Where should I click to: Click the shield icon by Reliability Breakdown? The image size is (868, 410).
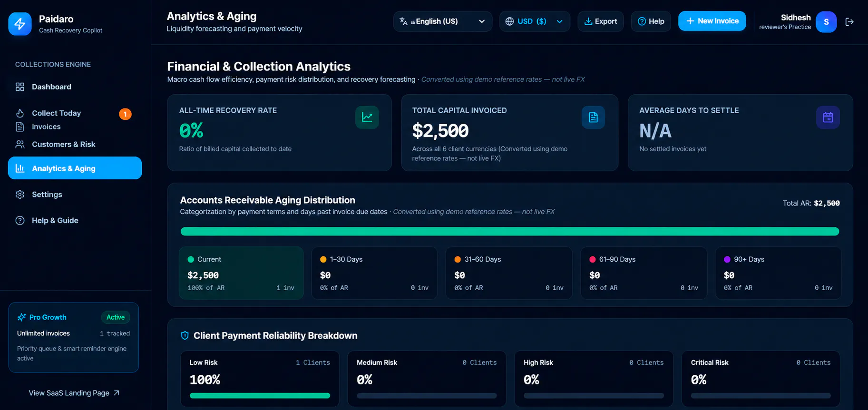(x=185, y=336)
